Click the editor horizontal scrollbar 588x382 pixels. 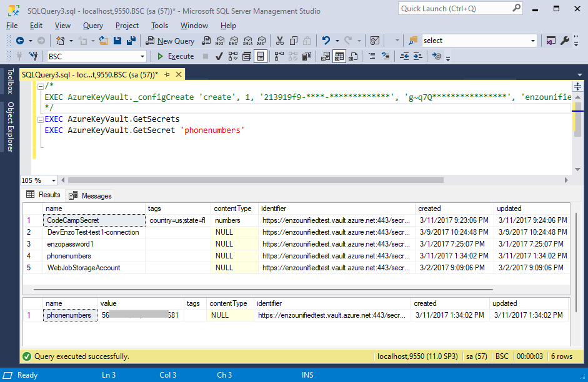pos(256,180)
